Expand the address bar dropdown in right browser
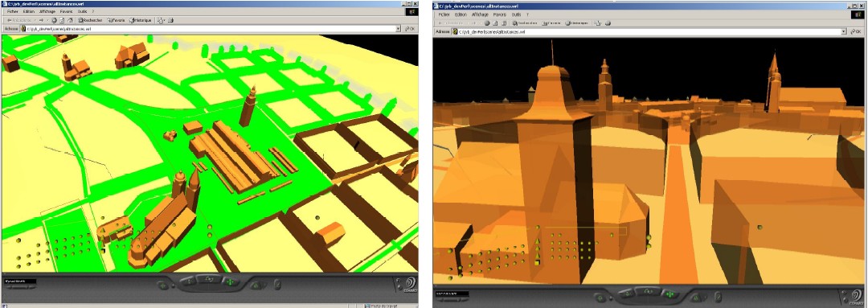Image resolution: width=868 pixels, height=308 pixels. [844, 32]
